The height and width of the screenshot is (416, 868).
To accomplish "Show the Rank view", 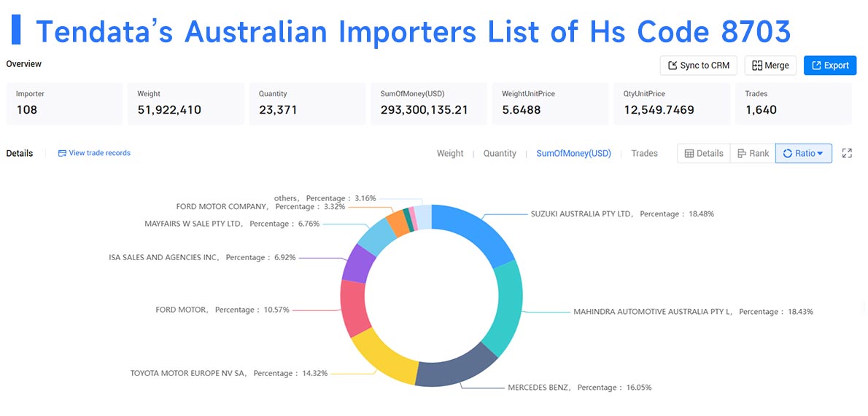I will (x=753, y=153).
